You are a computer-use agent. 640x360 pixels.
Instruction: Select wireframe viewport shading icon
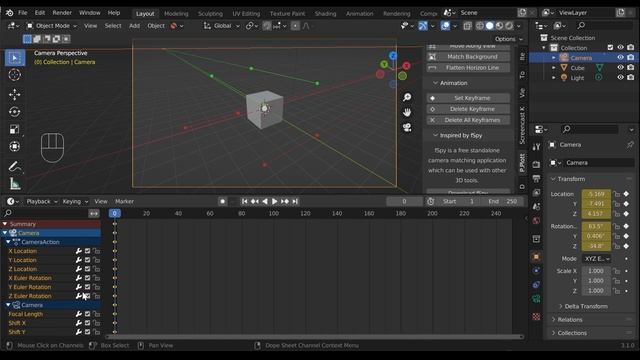tap(480, 26)
